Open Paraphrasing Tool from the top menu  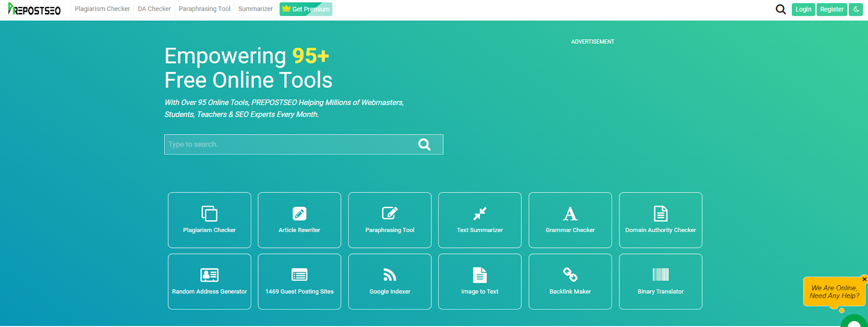point(205,9)
